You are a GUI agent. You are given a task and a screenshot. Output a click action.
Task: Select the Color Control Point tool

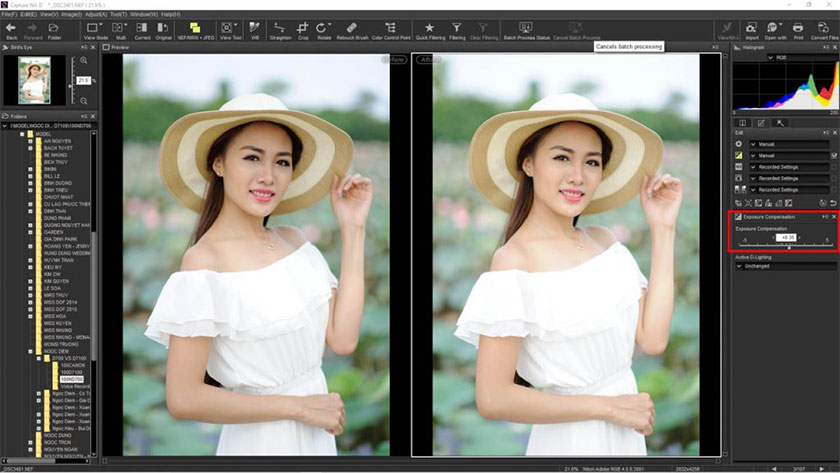pos(391,28)
